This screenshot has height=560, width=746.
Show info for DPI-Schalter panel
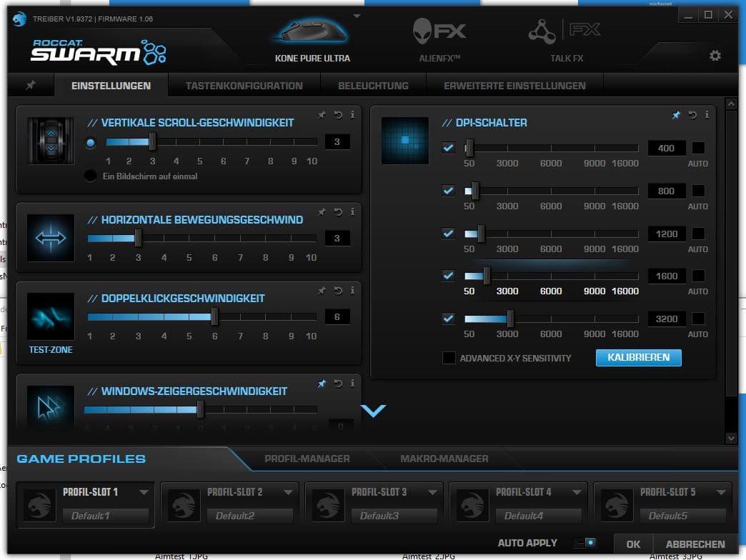click(707, 114)
